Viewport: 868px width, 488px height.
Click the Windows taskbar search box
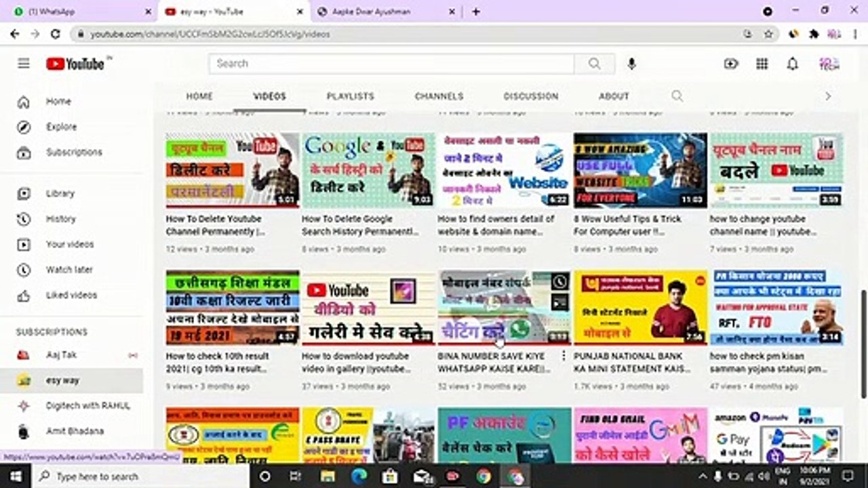(x=141, y=476)
